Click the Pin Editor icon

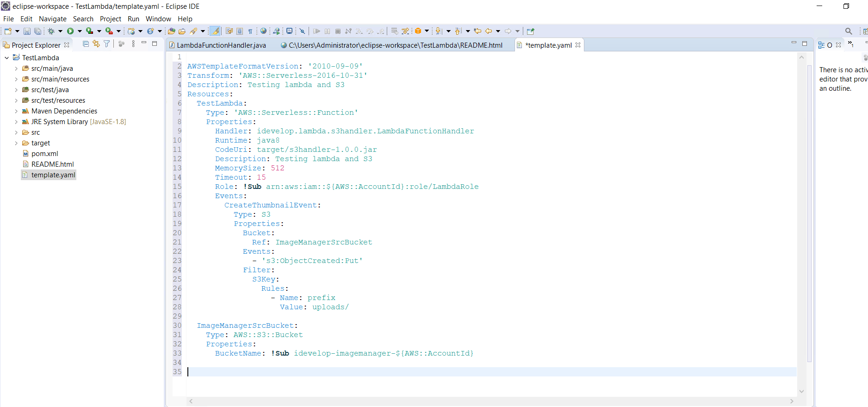(x=531, y=31)
